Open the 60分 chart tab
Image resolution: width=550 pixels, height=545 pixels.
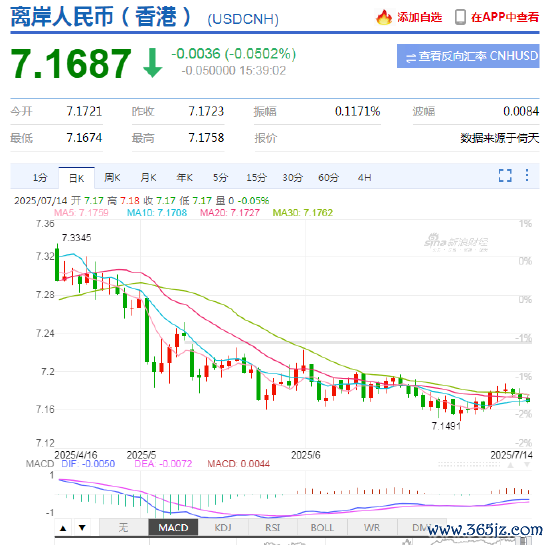328,177
